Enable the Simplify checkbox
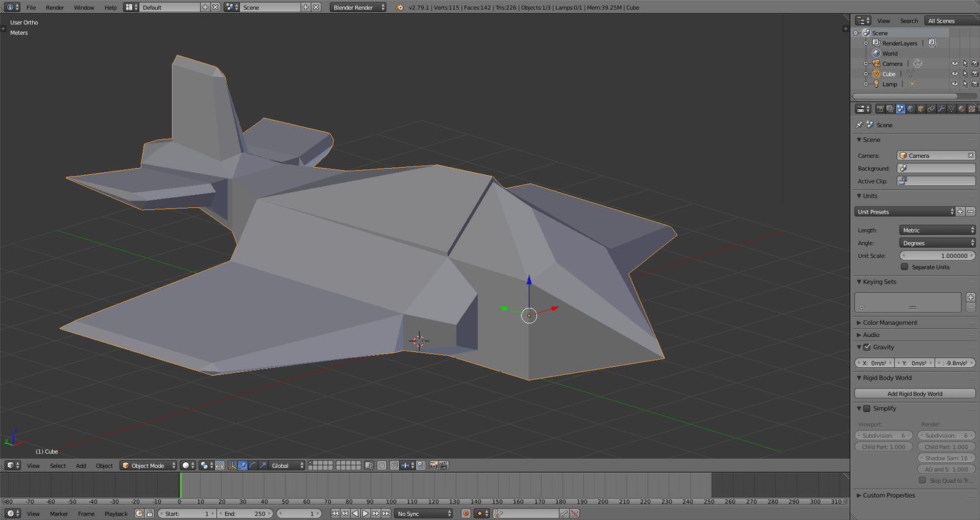This screenshot has height=520, width=980. (x=865, y=408)
